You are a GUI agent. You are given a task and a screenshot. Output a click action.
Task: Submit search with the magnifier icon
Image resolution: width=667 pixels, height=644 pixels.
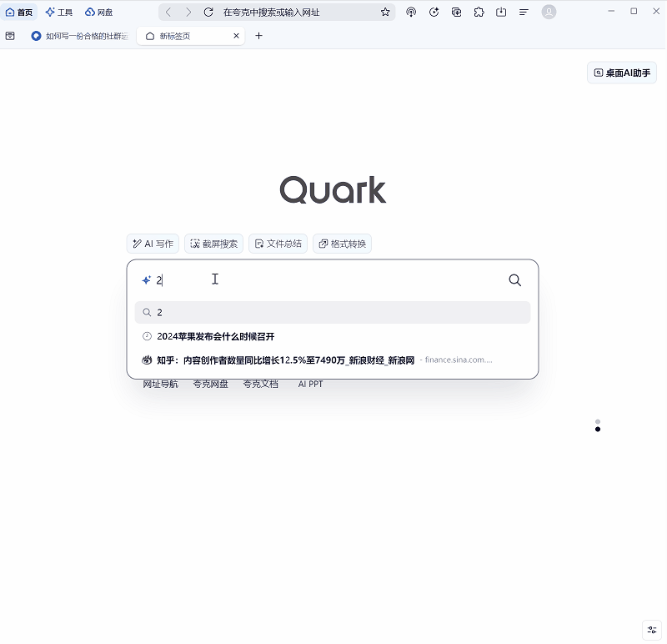(x=514, y=280)
